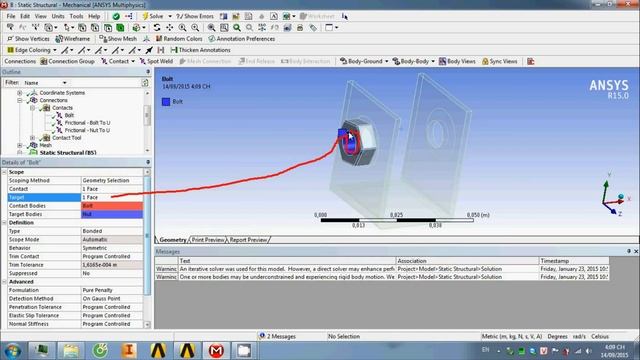Toggle Thicken Annotations
Image resolution: width=640 pixels, height=360 pixels.
(200, 50)
